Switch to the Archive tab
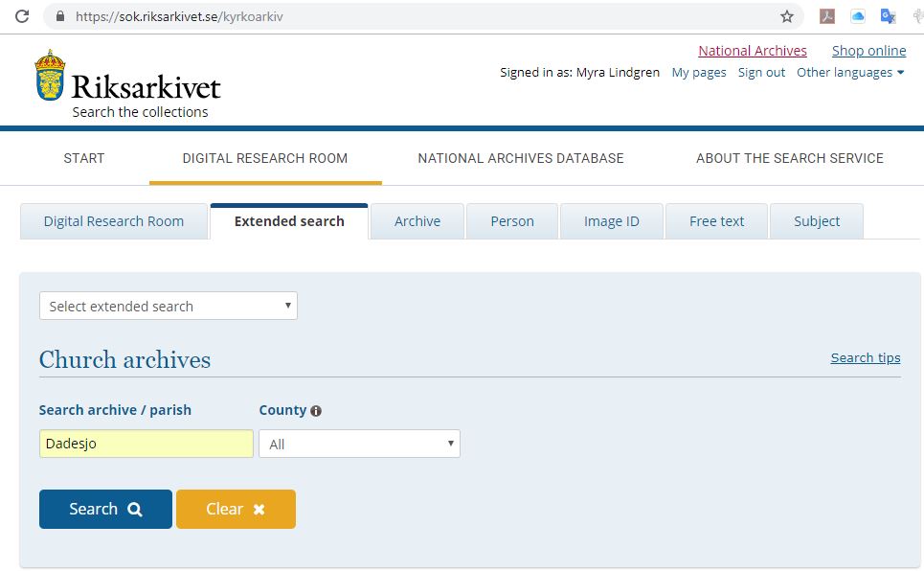This screenshot has width=924, height=571. pos(417,221)
